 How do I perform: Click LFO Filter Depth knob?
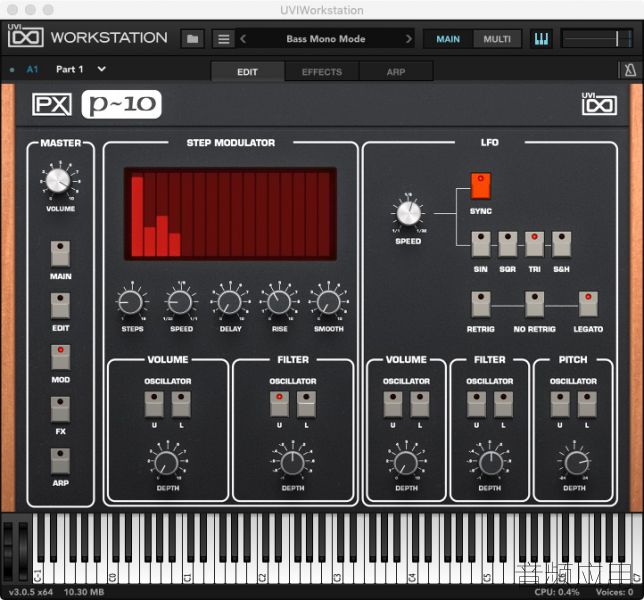(491, 463)
